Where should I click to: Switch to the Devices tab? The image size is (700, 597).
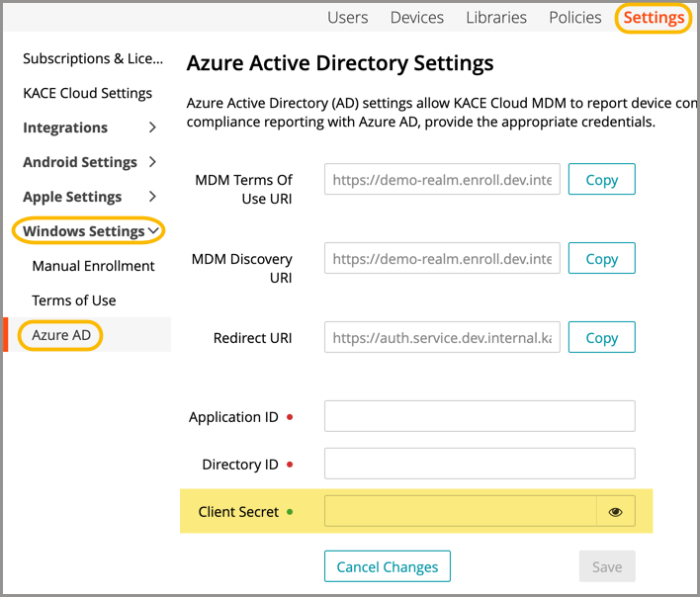point(416,18)
